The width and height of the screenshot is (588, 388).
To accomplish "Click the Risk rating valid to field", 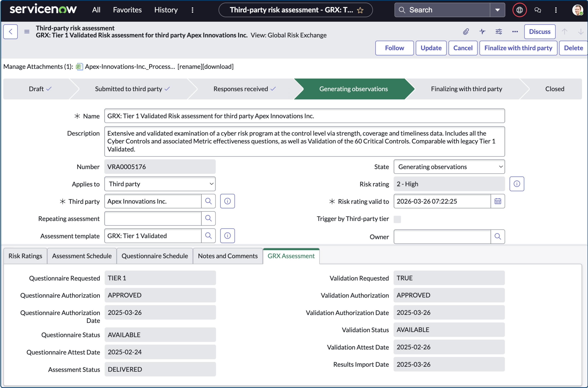I will click(x=442, y=201).
